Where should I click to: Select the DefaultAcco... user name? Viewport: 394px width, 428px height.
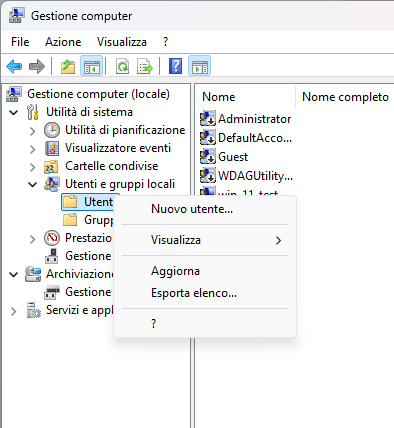[255, 138]
